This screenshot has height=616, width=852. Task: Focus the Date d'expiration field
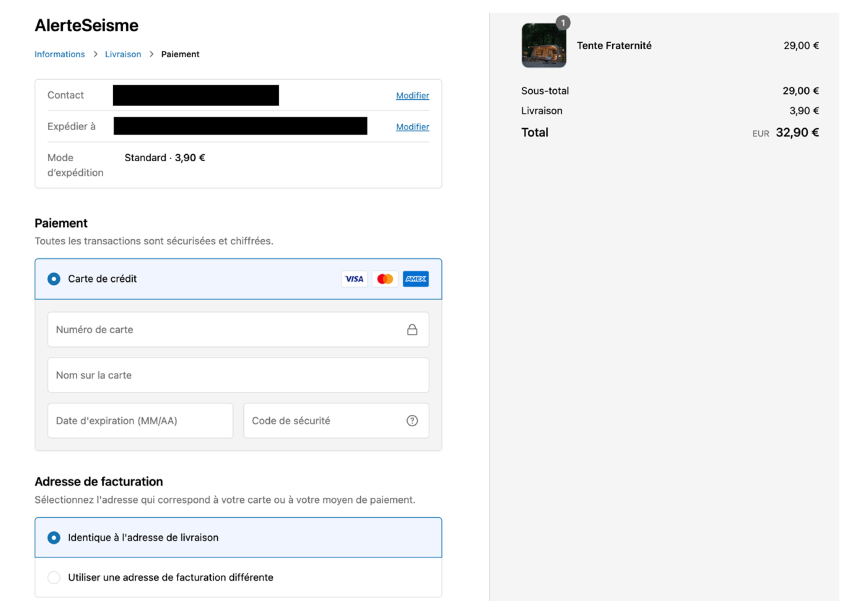coord(140,420)
